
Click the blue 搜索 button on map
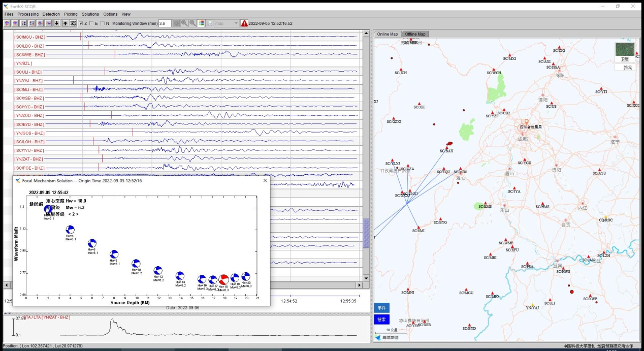pyautogui.click(x=382, y=320)
